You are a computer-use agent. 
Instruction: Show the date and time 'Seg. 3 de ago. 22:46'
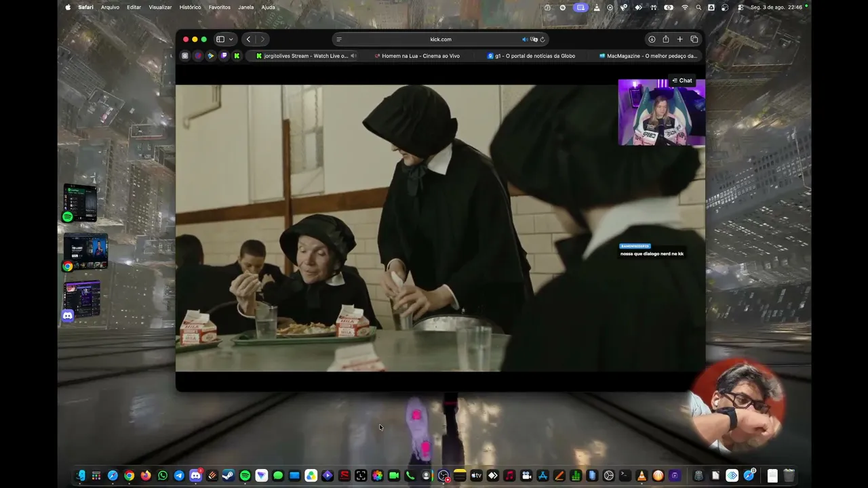coord(776,7)
